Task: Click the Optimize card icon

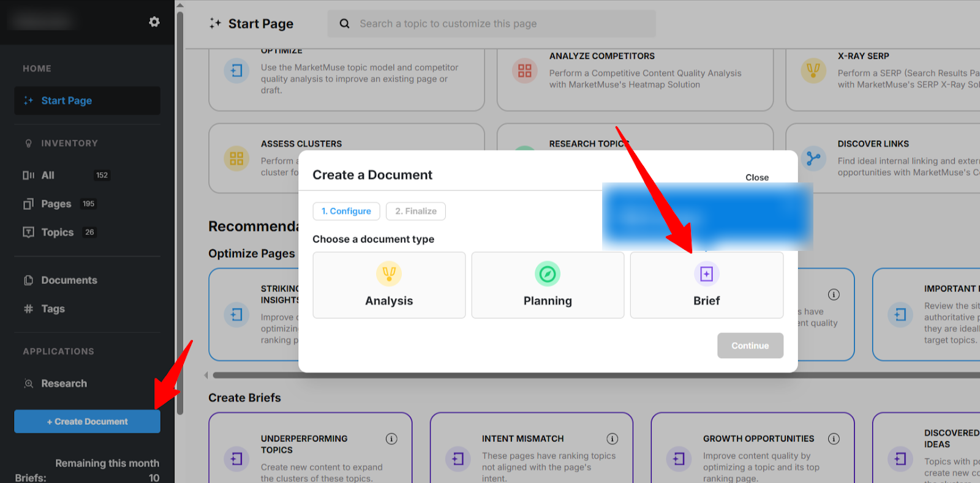Action: click(236, 71)
